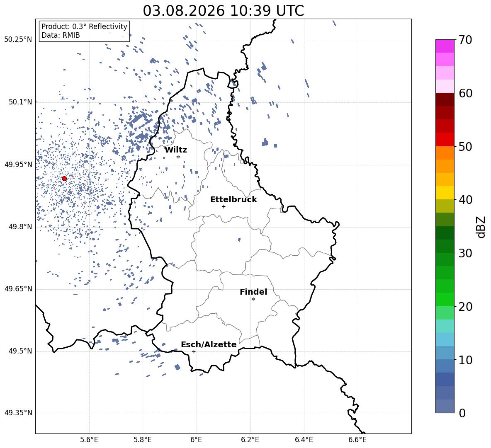
Task: Click the isolated echo southwest of Ettelbruck
Action: tap(239, 240)
